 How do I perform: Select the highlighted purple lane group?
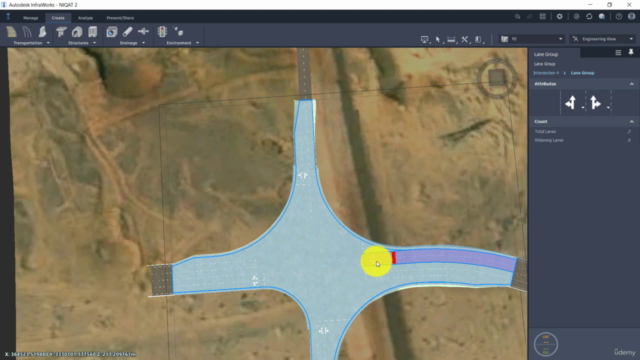pyautogui.click(x=455, y=259)
